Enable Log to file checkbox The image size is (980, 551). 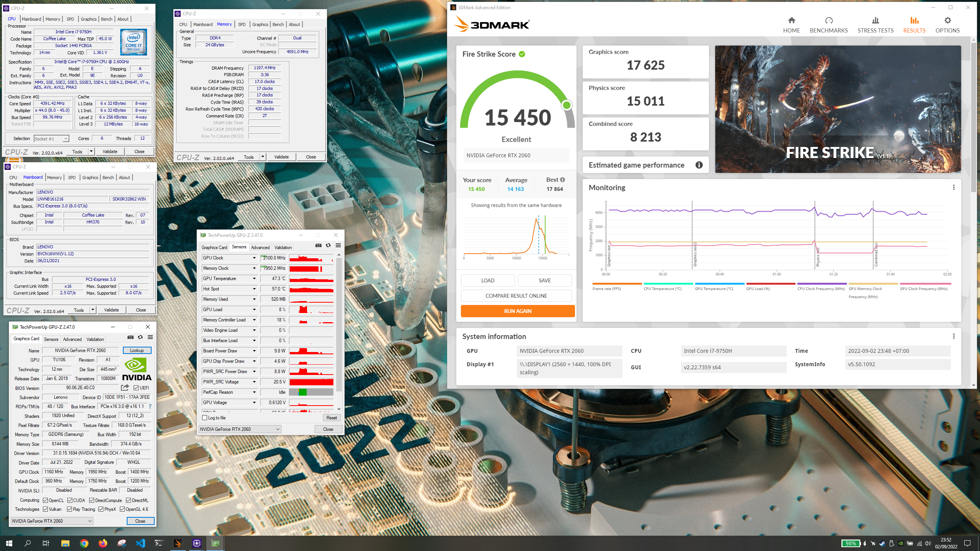[x=205, y=418]
